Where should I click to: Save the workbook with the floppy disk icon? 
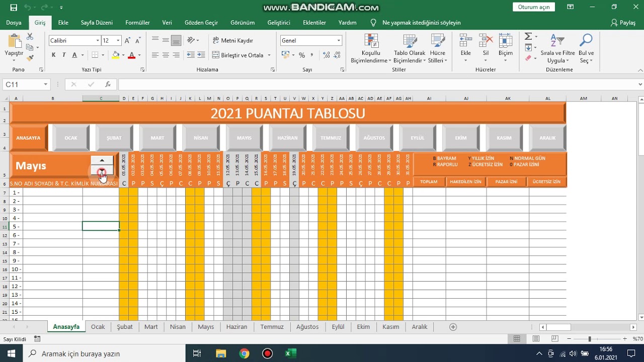click(x=14, y=8)
